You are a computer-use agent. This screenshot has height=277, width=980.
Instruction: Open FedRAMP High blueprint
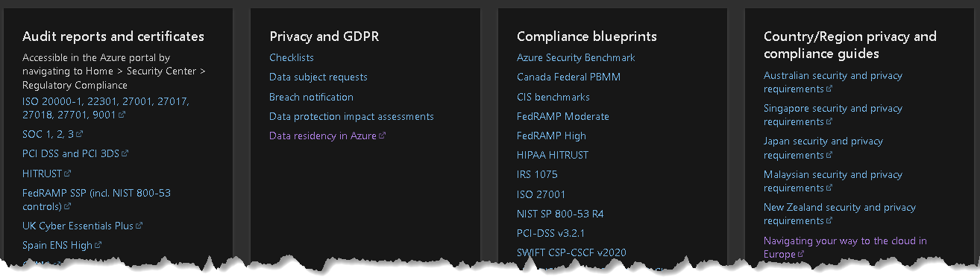551,136
